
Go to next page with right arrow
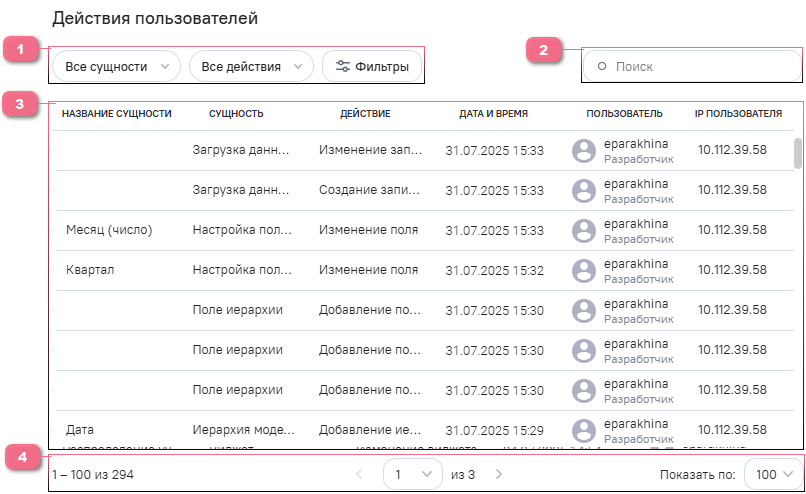(x=499, y=474)
